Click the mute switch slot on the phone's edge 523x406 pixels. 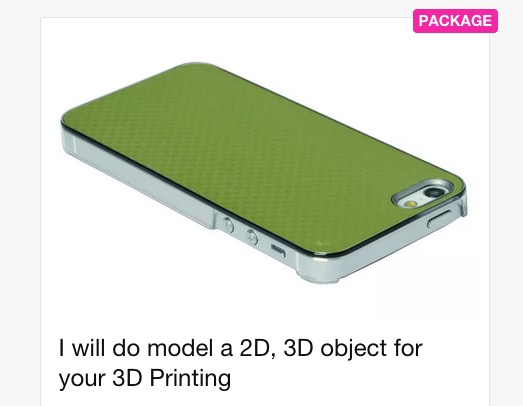[x=278, y=250]
